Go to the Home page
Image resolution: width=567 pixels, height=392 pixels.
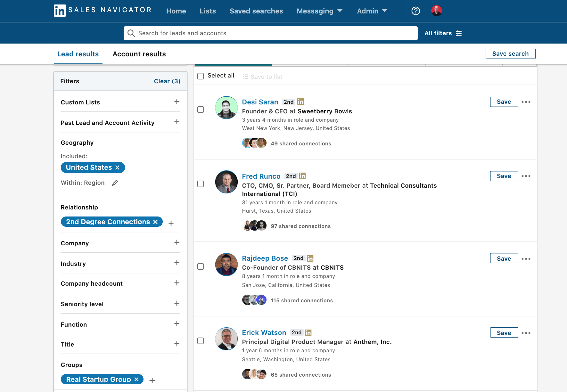click(176, 11)
